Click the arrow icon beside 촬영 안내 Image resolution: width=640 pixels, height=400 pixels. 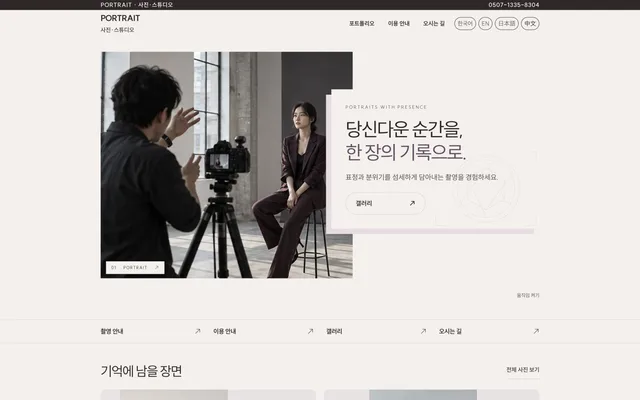click(198, 331)
